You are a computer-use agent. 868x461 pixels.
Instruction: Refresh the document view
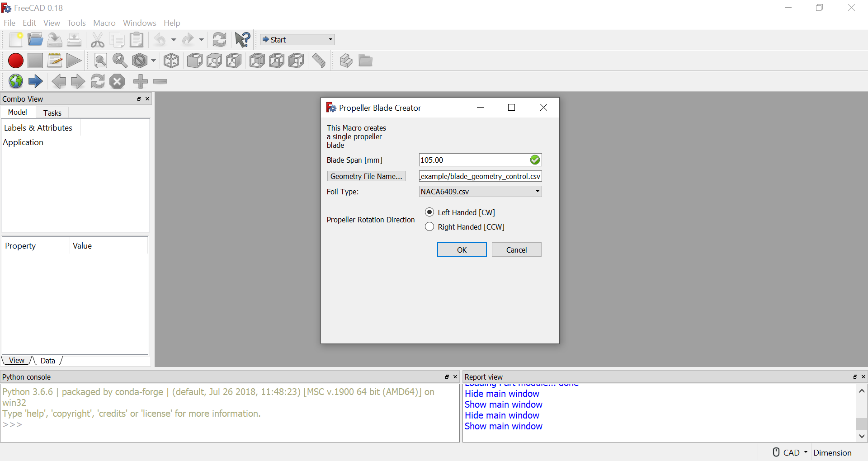220,40
